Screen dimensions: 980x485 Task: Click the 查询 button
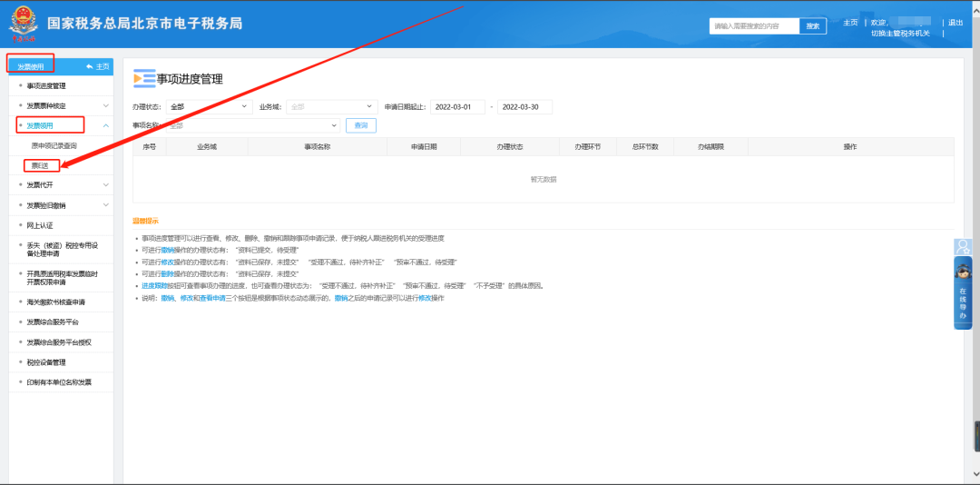click(x=361, y=125)
